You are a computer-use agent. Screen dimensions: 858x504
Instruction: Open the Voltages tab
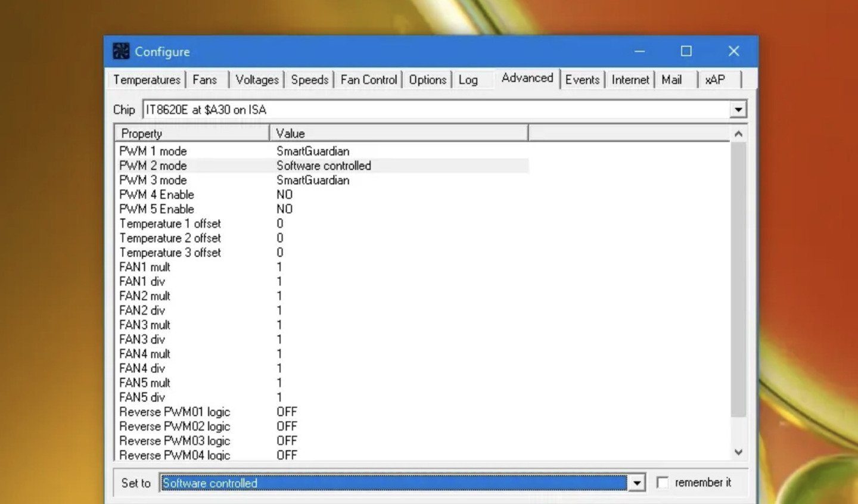point(257,80)
